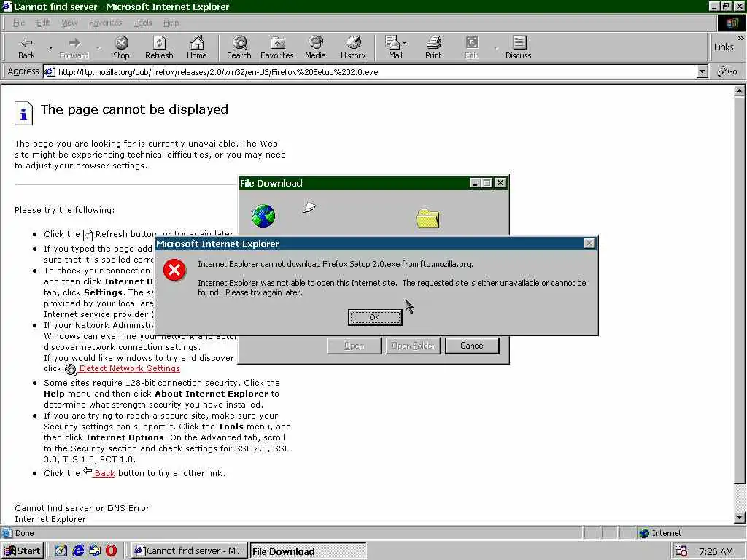
Task: Click the 7:26 AM clock
Action: (x=716, y=551)
